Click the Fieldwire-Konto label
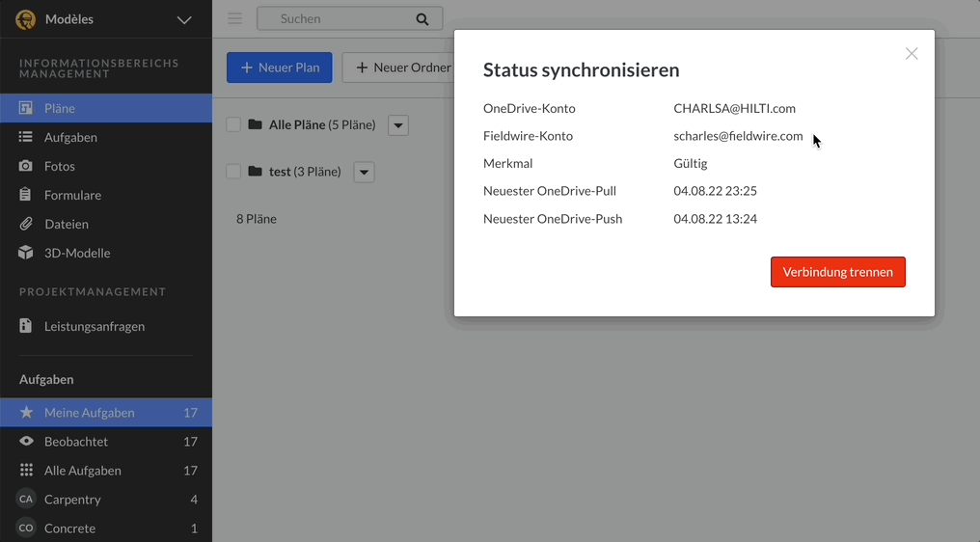 [528, 136]
